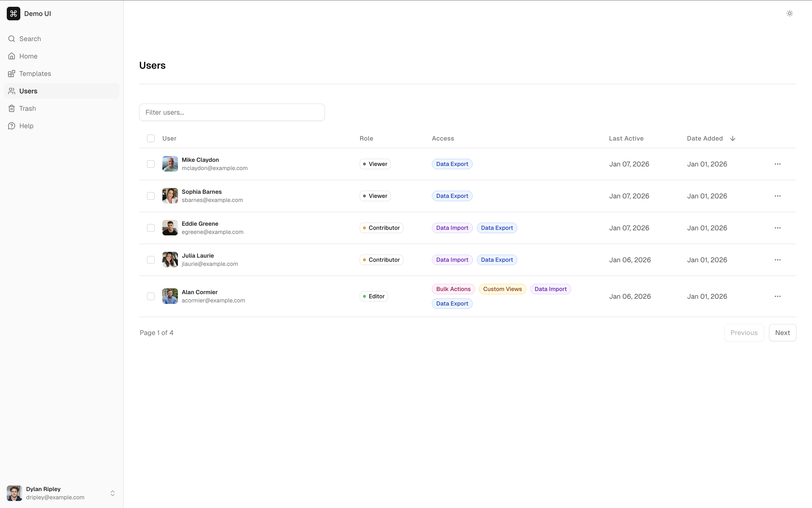This screenshot has width=812, height=508.
Task: Click the email sbarnes@example.com
Action: (x=212, y=200)
